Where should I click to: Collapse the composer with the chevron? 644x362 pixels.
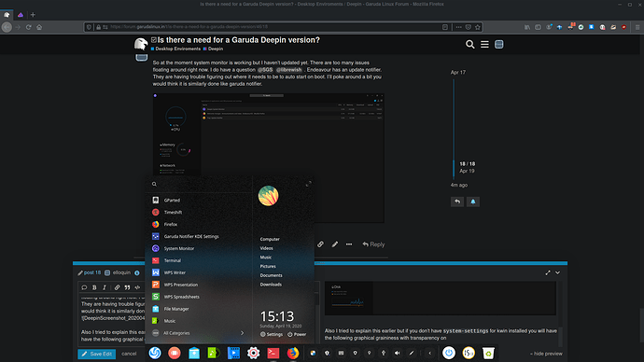pos(558,272)
